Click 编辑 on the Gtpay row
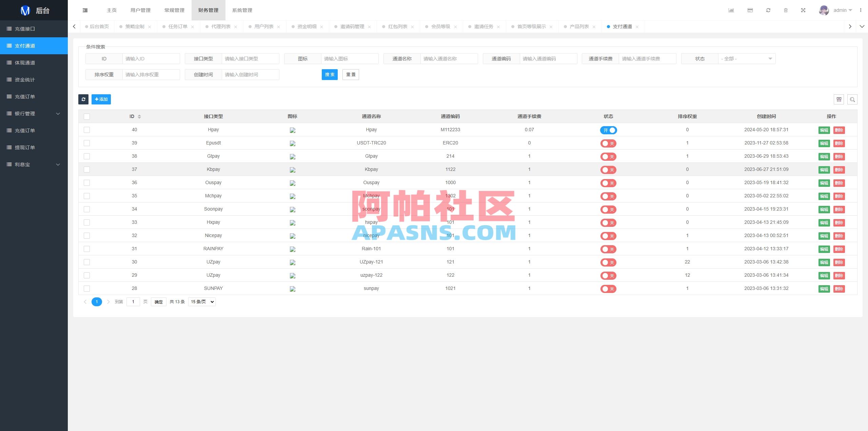The height and width of the screenshot is (431, 868). click(x=824, y=156)
